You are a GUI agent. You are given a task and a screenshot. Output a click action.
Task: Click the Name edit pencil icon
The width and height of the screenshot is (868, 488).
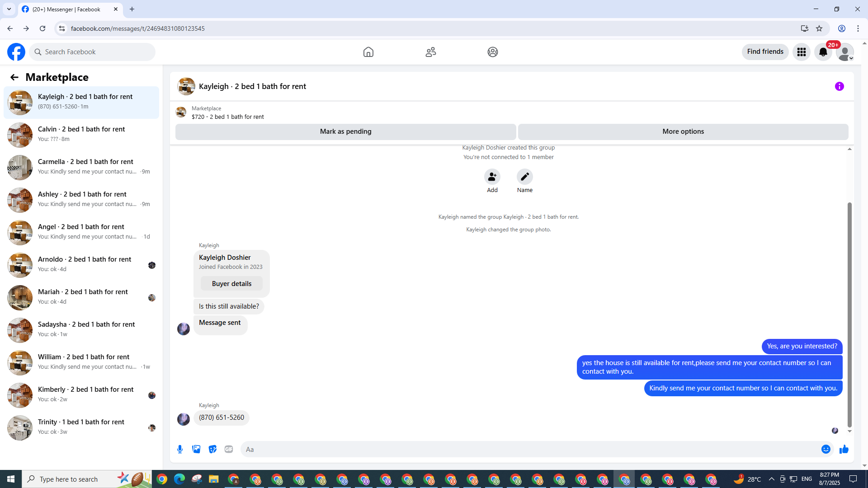[x=525, y=177]
